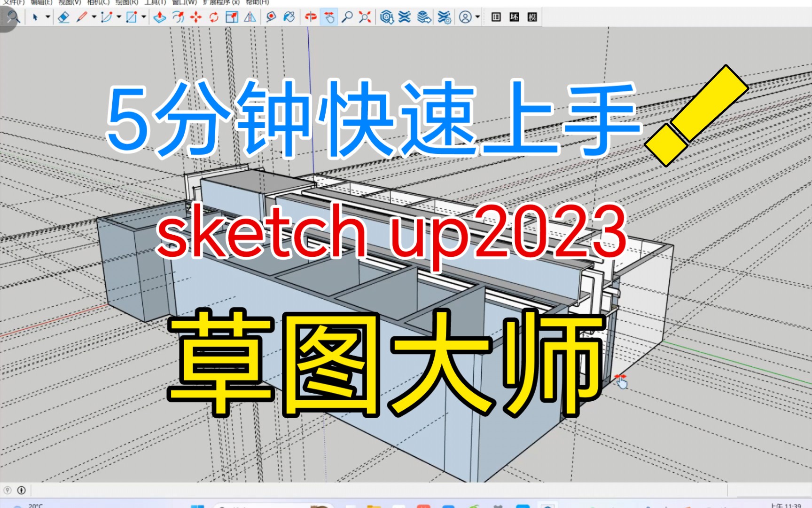Click Send to LayOut icon

[x=424, y=17]
